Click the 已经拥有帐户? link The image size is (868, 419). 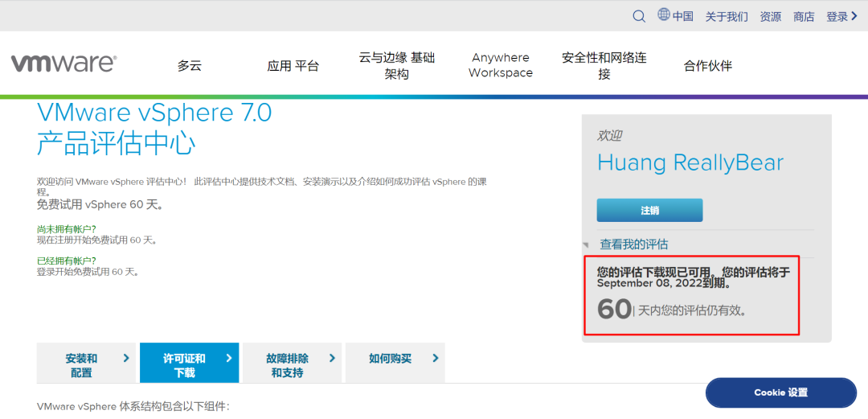[67, 261]
